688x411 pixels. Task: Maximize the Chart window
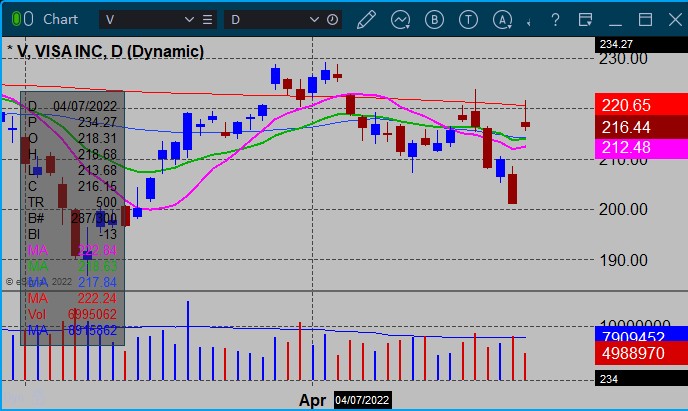[x=645, y=20]
